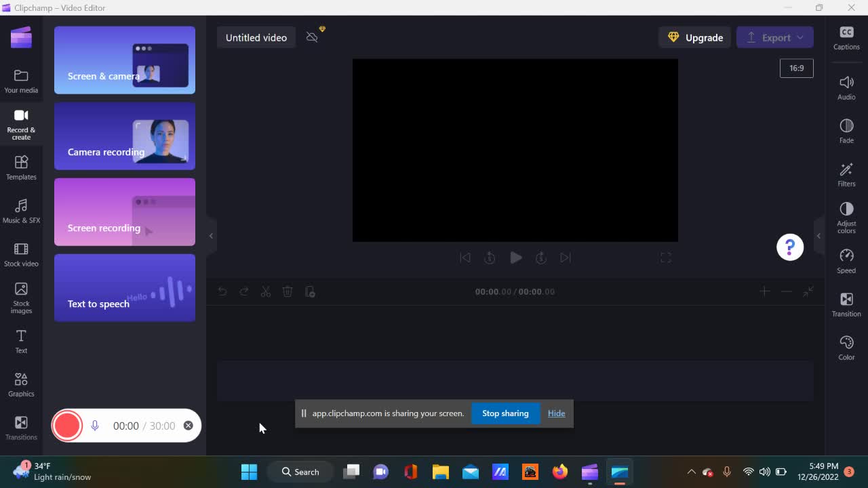Open the Graphics sidebar panel
868x488 pixels.
click(21, 385)
